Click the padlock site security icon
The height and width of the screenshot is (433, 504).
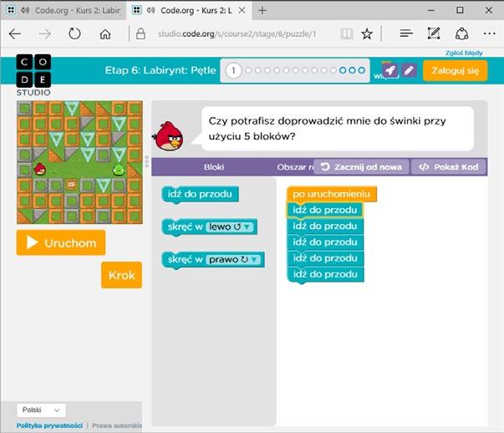[x=140, y=33]
